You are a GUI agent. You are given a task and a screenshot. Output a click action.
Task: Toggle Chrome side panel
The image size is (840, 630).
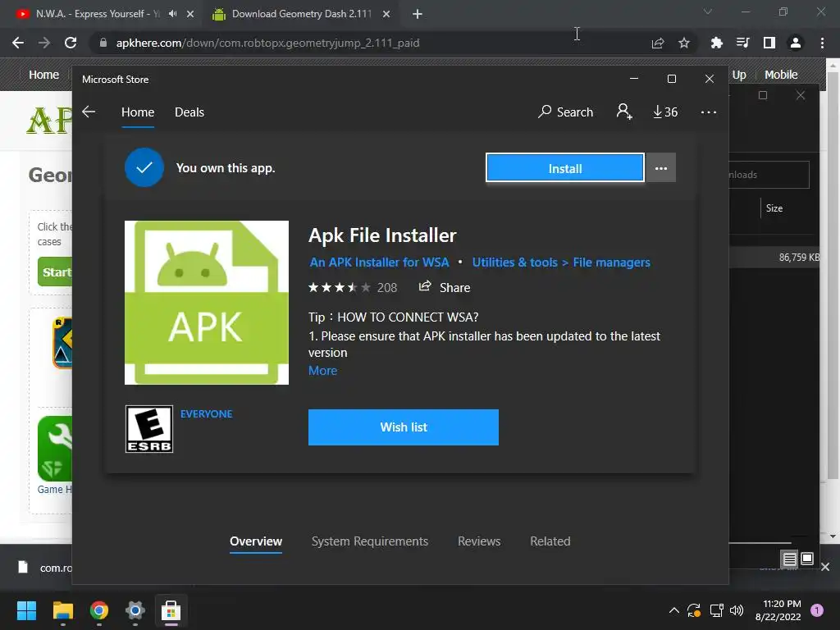(x=769, y=43)
